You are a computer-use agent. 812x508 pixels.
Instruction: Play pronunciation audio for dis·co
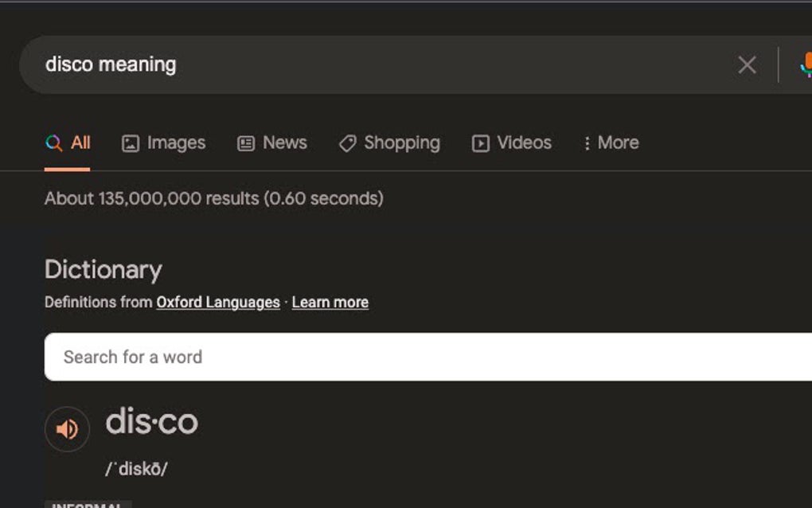click(x=68, y=428)
